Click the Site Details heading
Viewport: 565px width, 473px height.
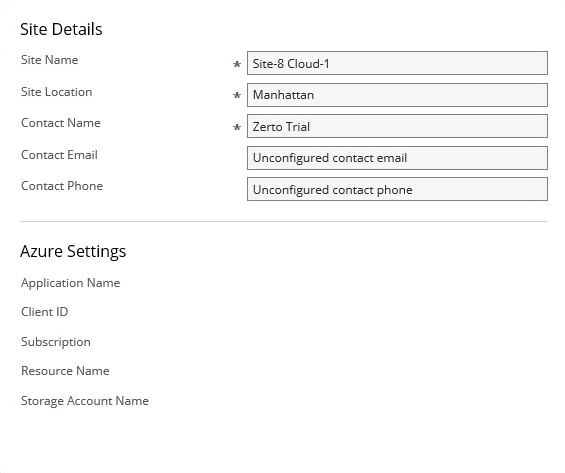(61, 29)
